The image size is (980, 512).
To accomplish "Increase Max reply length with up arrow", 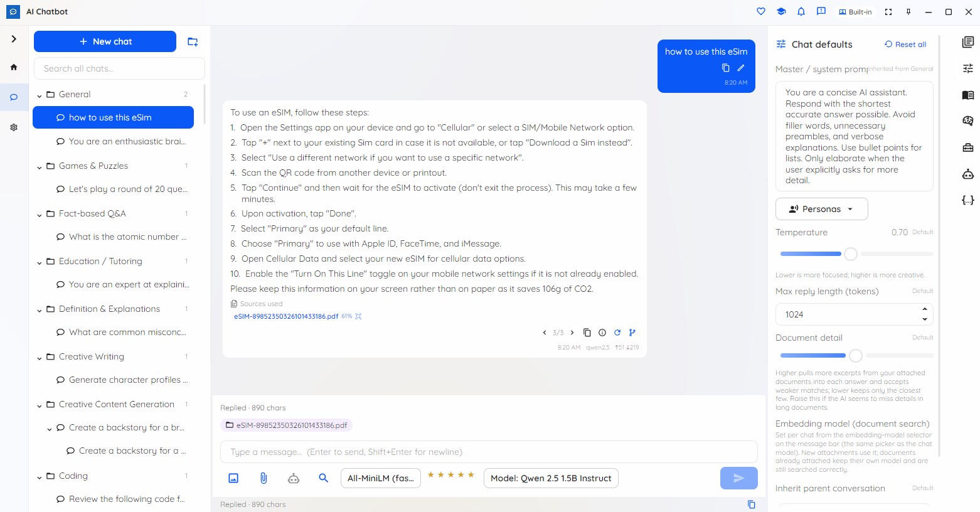I will tap(925, 309).
